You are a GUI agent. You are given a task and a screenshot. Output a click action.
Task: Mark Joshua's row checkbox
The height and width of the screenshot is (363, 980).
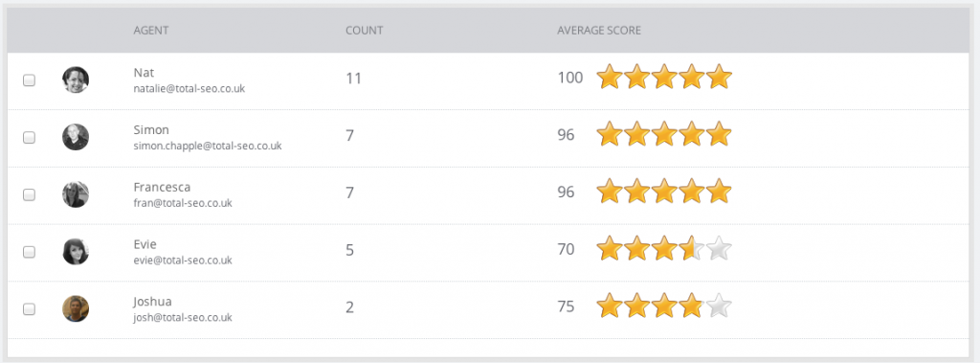[x=29, y=309]
